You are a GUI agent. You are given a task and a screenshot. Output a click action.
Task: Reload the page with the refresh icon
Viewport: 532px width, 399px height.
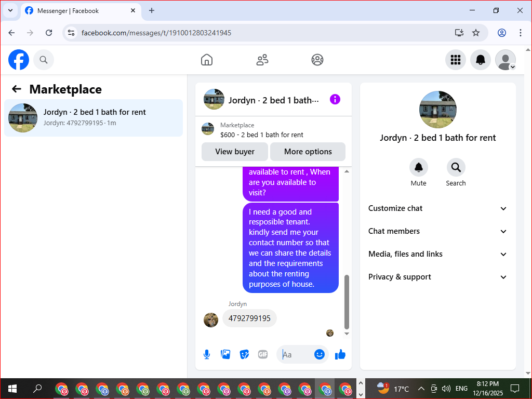pyautogui.click(x=49, y=33)
